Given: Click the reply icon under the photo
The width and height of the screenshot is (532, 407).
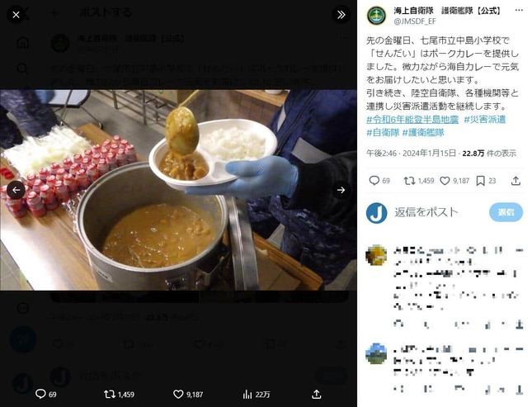Looking at the screenshot, I should [40, 394].
